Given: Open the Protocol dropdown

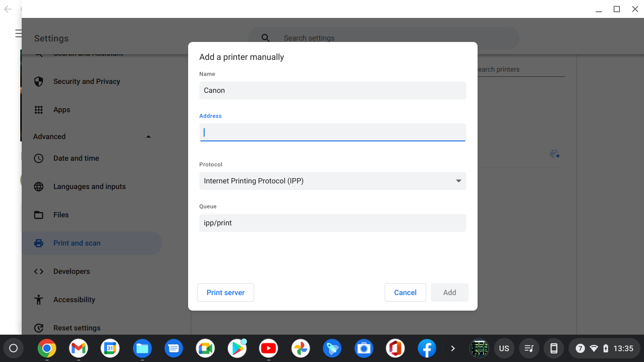Looking at the screenshot, I should pyautogui.click(x=332, y=181).
